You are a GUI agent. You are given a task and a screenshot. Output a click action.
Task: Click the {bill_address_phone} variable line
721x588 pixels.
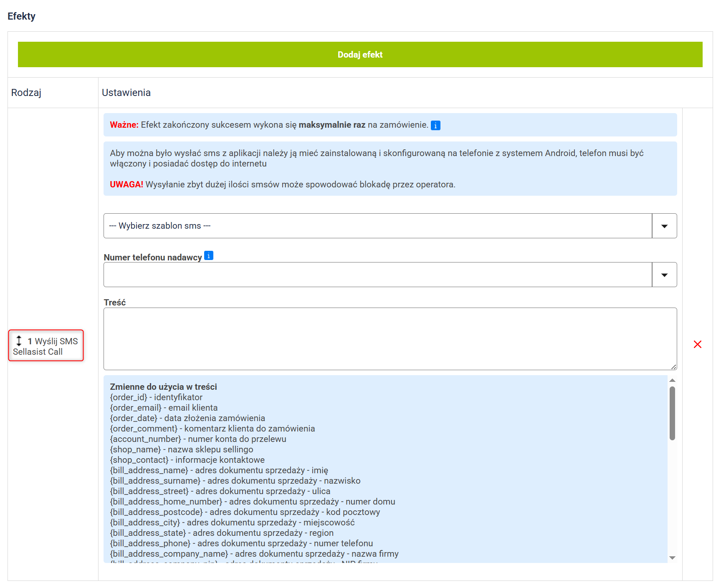pyautogui.click(x=241, y=543)
